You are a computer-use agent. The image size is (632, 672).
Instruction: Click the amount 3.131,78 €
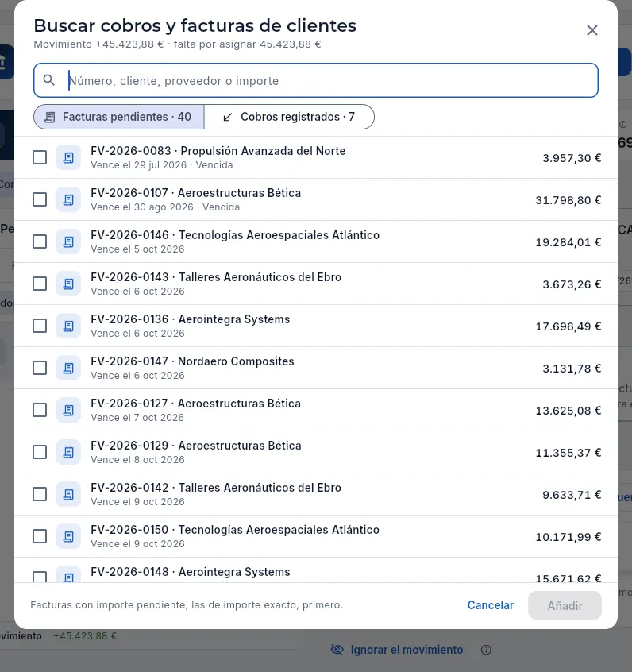[572, 369]
